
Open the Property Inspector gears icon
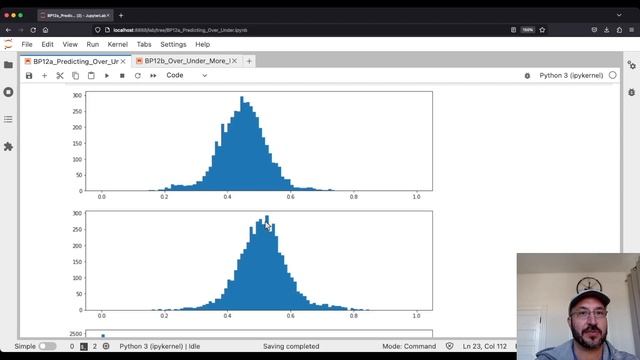pos(631,65)
